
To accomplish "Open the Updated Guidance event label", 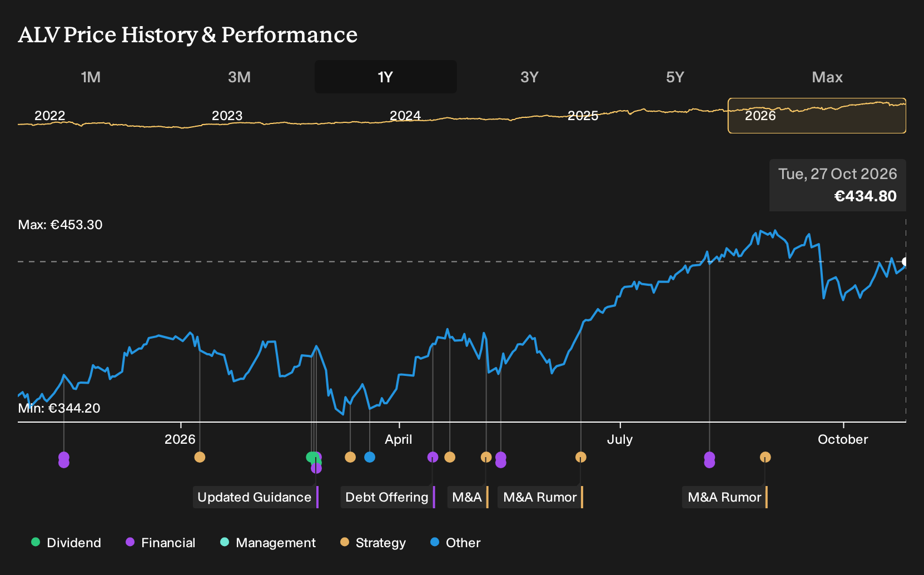I will [x=256, y=497].
